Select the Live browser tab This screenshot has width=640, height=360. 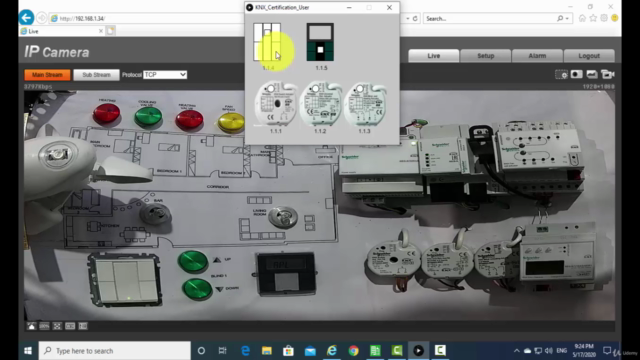click(x=61, y=31)
